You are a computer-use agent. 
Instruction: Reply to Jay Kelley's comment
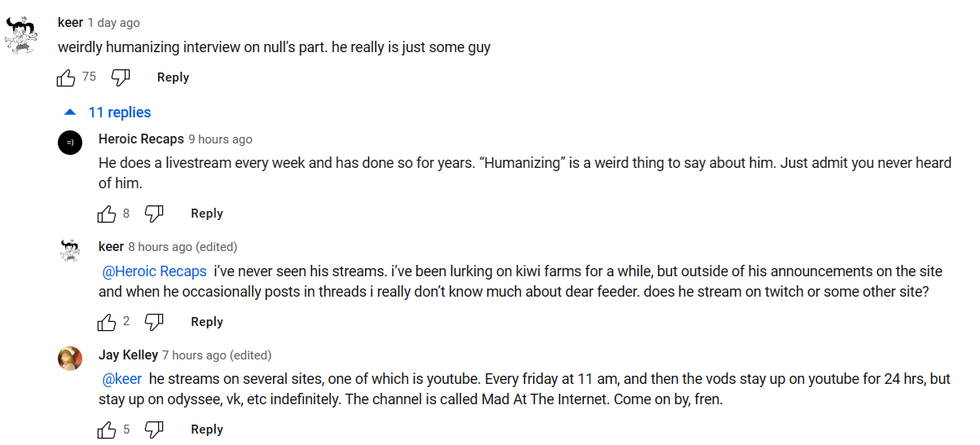(x=206, y=430)
